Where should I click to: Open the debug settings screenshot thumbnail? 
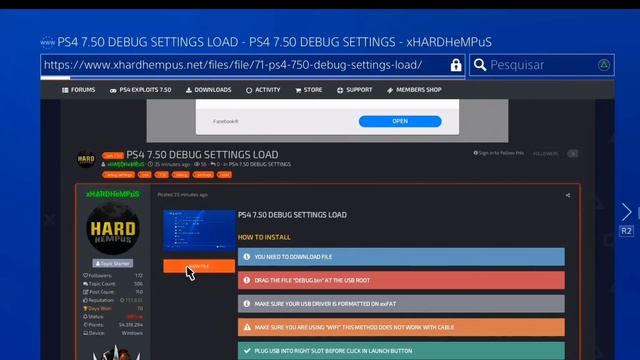199,230
